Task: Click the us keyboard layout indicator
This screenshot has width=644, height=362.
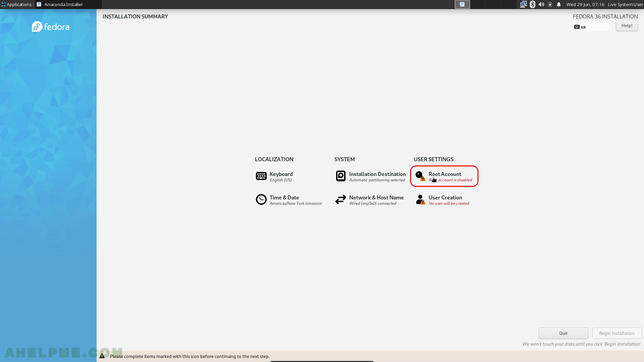Action: coord(591,27)
